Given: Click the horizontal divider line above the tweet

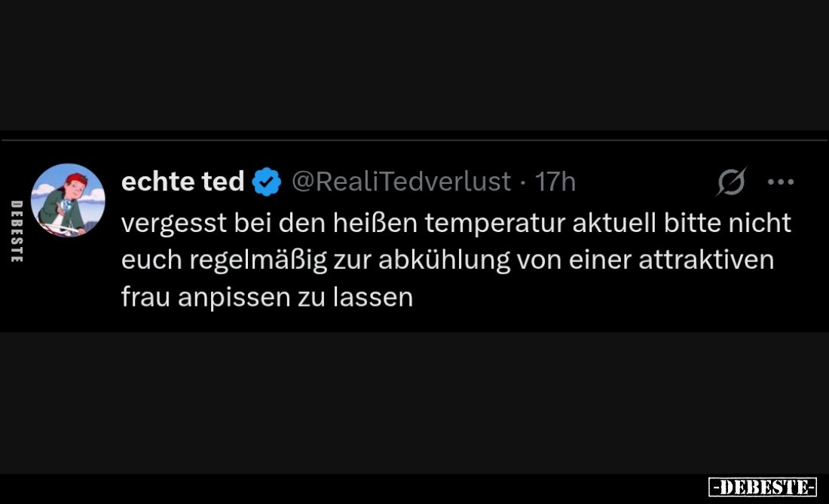Looking at the screenshot, I should pos(414,136).
